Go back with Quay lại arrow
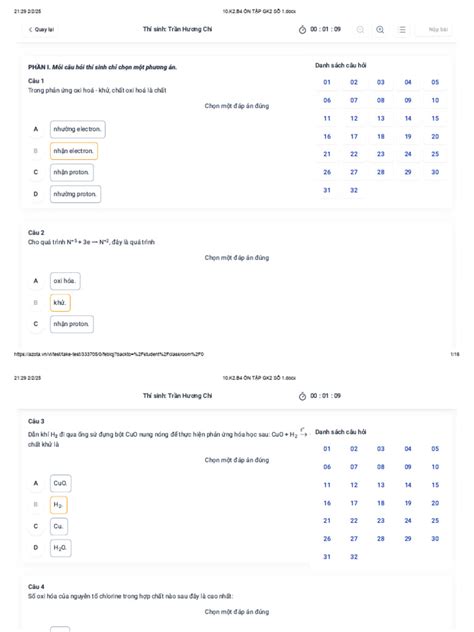 coord(41,29)
